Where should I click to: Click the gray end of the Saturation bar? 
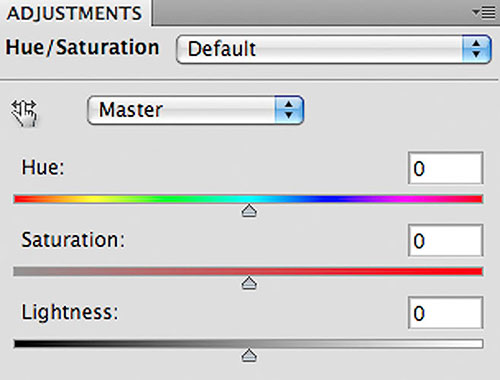[27, 271]
